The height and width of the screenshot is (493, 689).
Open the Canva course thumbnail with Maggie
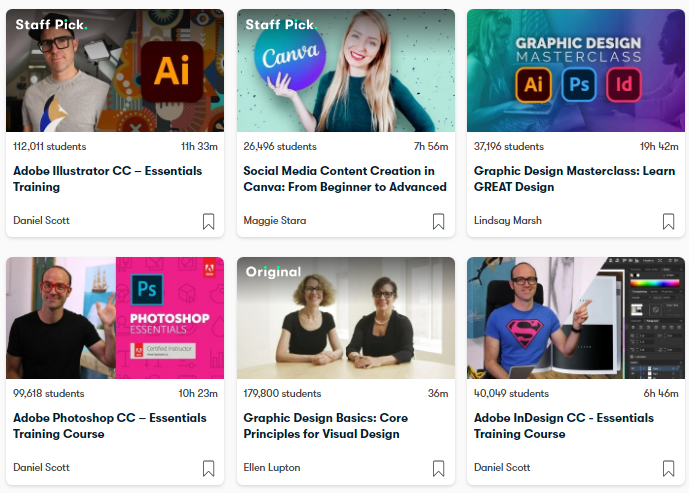[346, 70]
